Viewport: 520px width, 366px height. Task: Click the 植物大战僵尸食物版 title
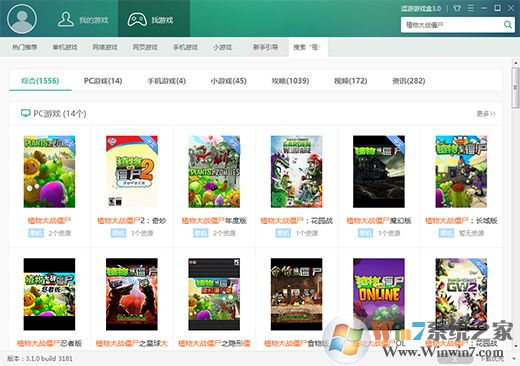[x=296, y=343]
